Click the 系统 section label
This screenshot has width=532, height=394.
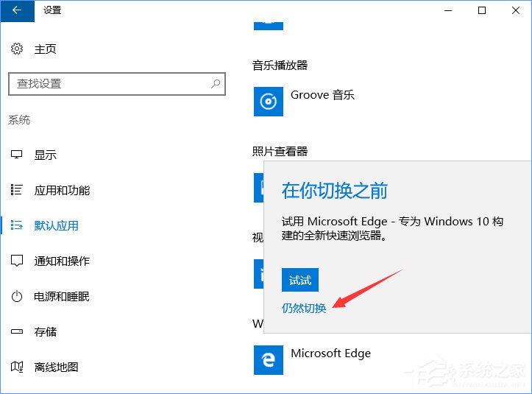click(x=19, y=120)
